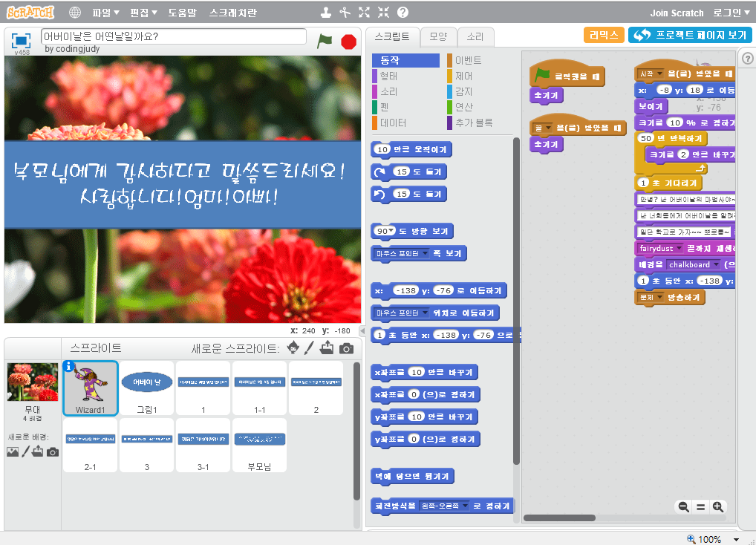Take new sprite photo from camera
The width and height of the screenshot is (756, 545).
(x=346, y=348)
